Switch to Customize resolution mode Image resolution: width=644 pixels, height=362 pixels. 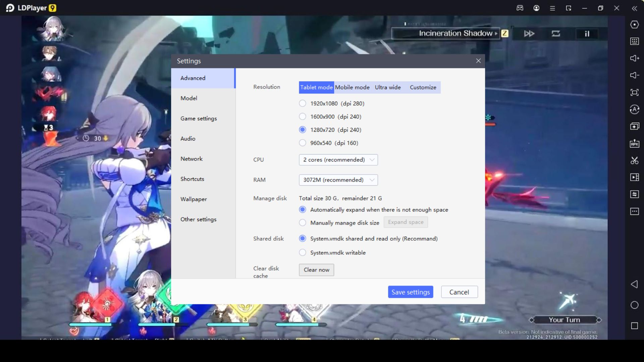click(422, 87)
